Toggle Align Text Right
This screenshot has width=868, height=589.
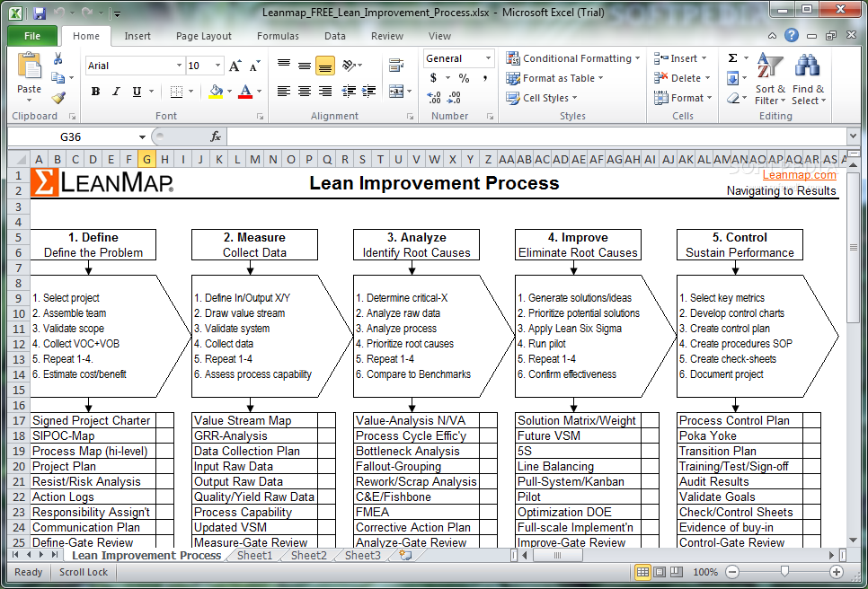point(325,92)
